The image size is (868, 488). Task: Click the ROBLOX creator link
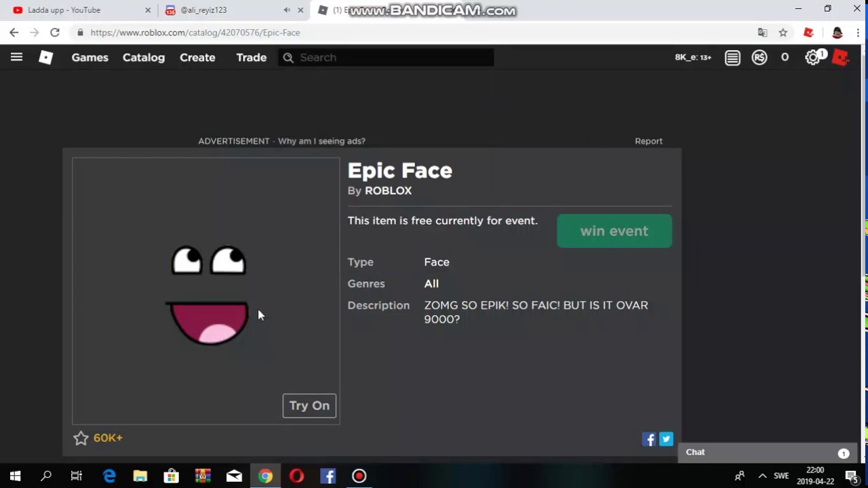[x=388, y=191]
